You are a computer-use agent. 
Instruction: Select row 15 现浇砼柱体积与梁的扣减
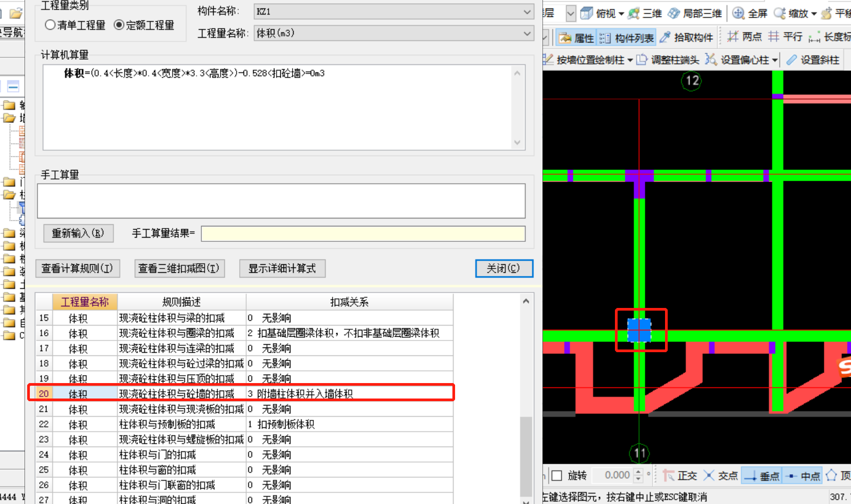click(245, 318)
